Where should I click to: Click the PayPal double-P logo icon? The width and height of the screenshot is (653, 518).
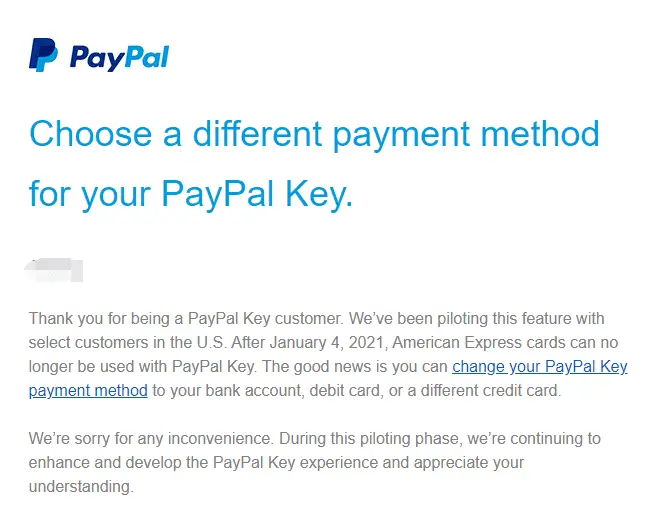43,55
